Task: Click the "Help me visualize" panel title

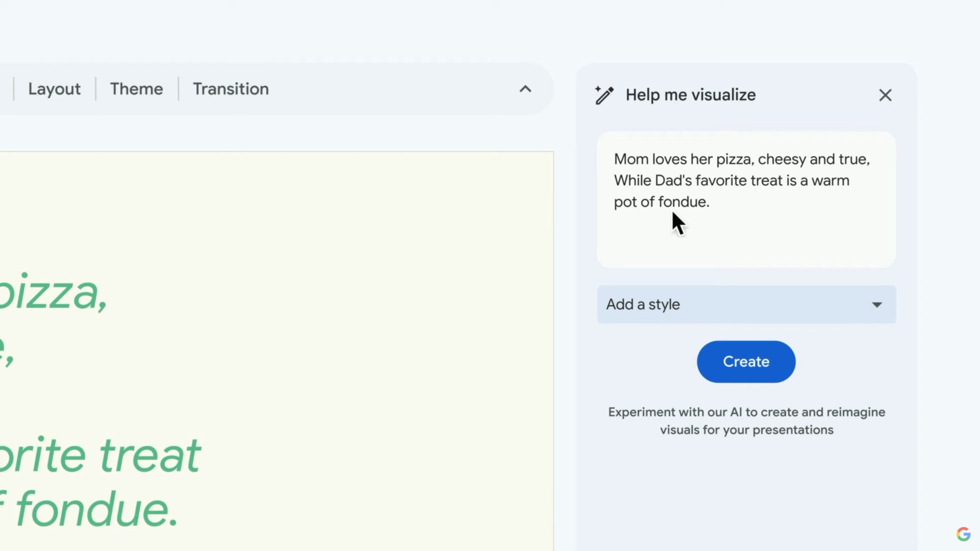Action: (x=690, y=95)
